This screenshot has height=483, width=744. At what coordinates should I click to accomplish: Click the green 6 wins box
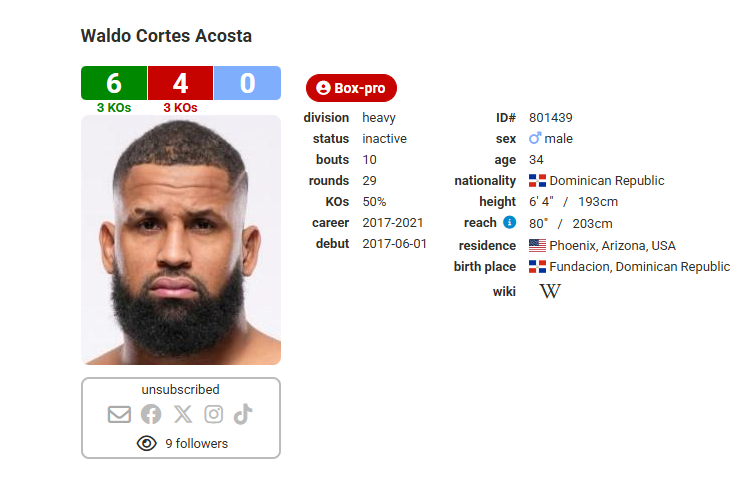[114, 83]
